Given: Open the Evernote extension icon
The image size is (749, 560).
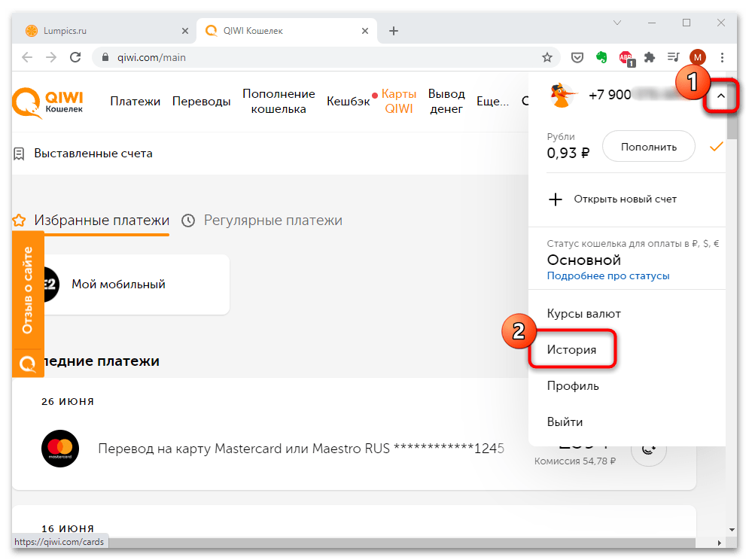Looking at the screenshot, I should pyautogui.click(x=601, y=57).
